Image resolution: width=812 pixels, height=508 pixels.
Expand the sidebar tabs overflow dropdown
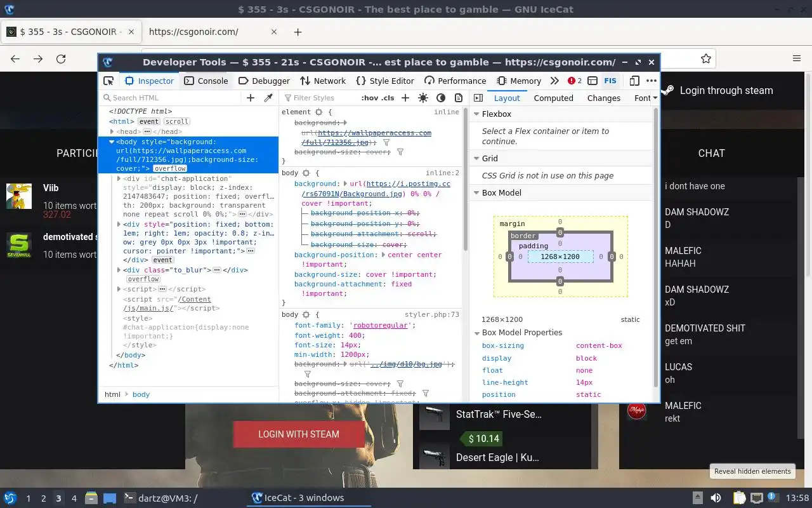[x=655, y=98]
